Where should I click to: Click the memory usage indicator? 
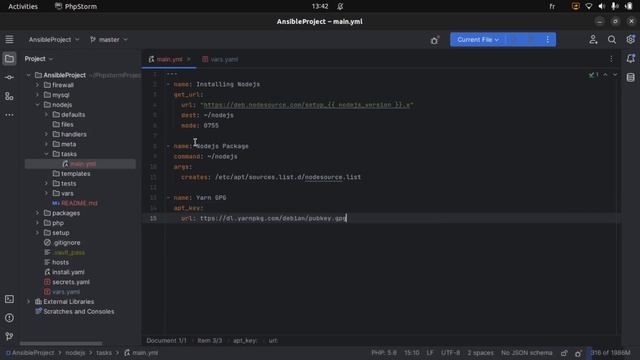pyautogui.click(x=610, y=353)
